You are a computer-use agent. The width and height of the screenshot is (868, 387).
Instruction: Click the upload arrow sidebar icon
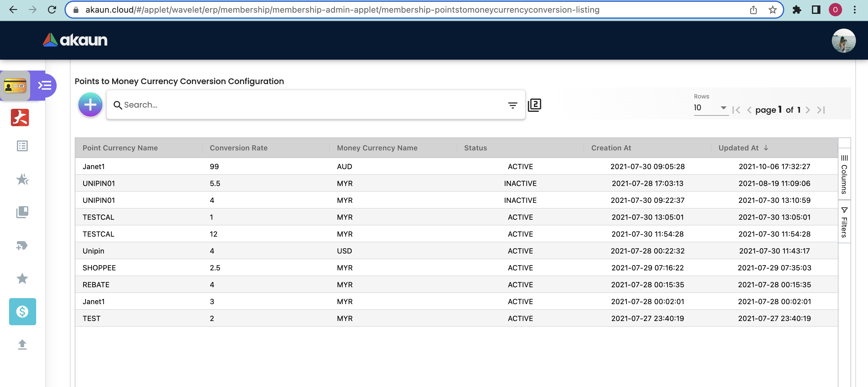click(x=22, y=345)
